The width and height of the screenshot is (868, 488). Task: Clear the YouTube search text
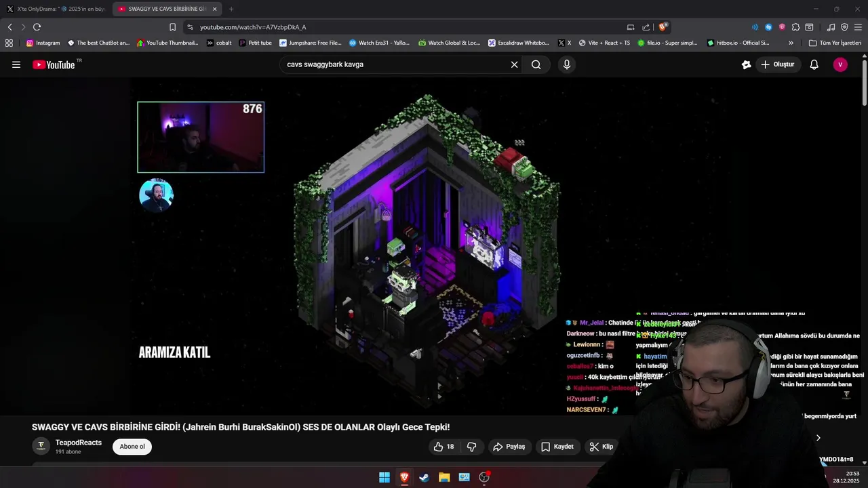click(514, 64)
